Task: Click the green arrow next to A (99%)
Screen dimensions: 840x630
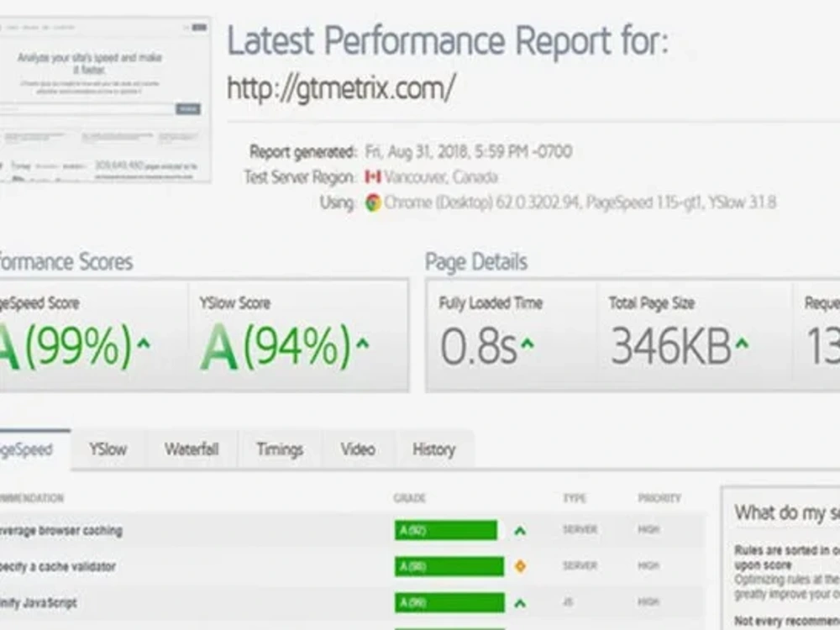Action: point(144,344)
